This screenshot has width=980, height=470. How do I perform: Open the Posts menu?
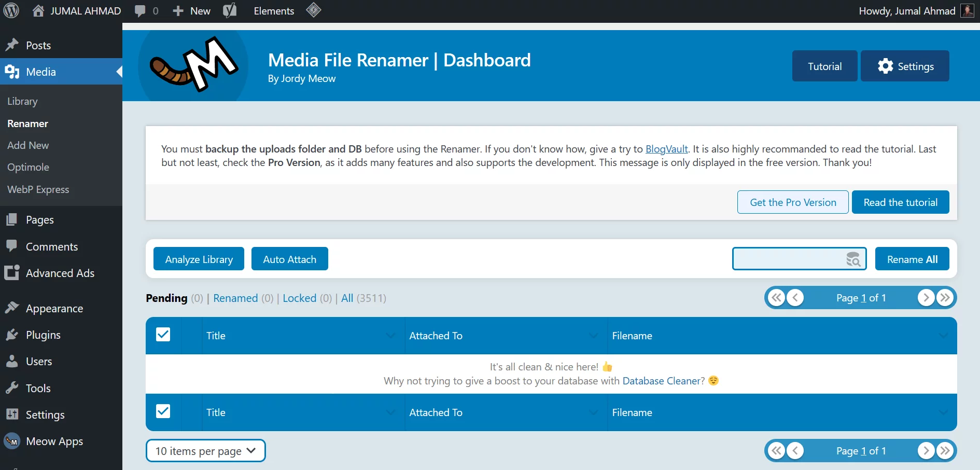tap(61, 45)
